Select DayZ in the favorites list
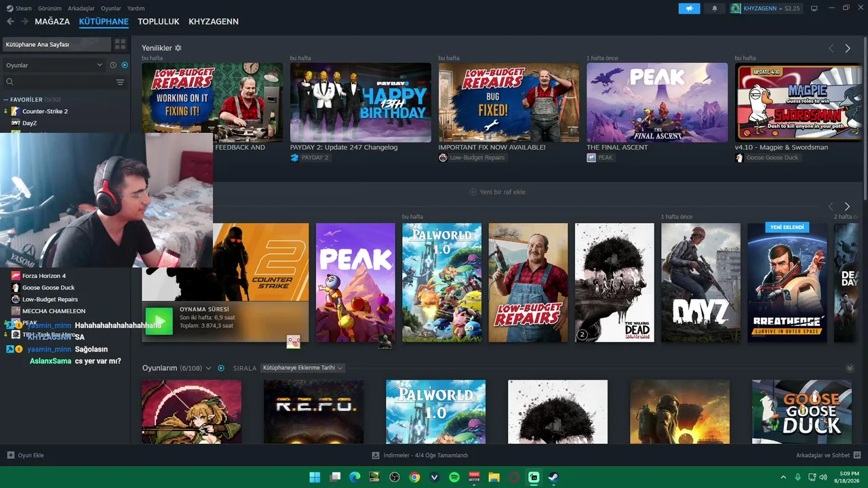The height and width of the screenshot is (488, 868). pyautogui.click(x=30, y=123)
